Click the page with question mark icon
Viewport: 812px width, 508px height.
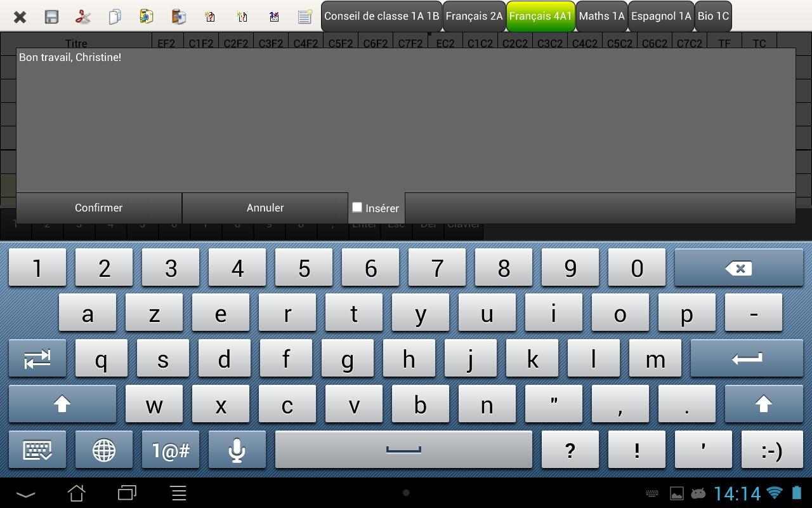(211, 17)
